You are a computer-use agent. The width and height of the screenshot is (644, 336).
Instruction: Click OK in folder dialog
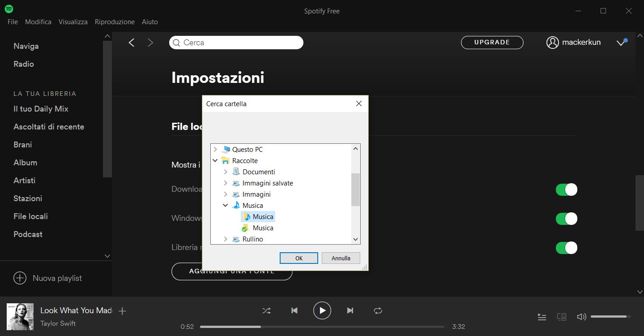point(299,258)
